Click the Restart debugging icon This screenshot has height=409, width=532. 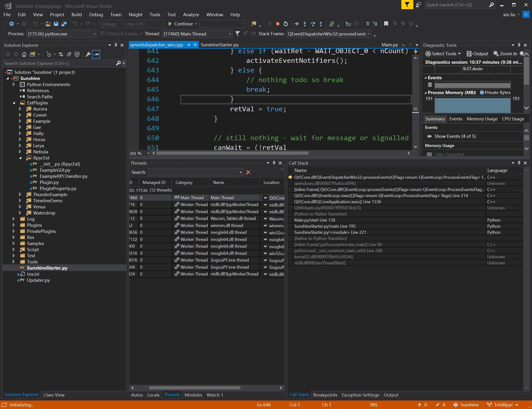(286, 24)
